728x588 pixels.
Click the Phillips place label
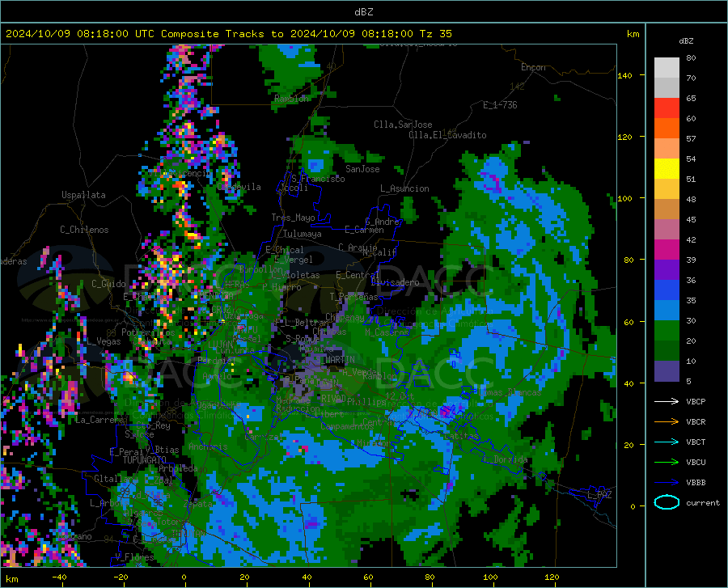[x=366, y=401]
